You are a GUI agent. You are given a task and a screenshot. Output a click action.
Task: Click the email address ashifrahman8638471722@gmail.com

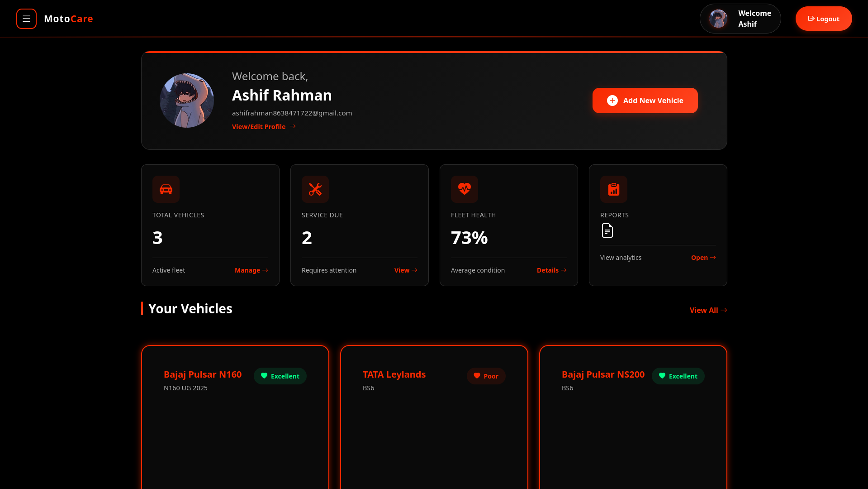click(292, 113)
